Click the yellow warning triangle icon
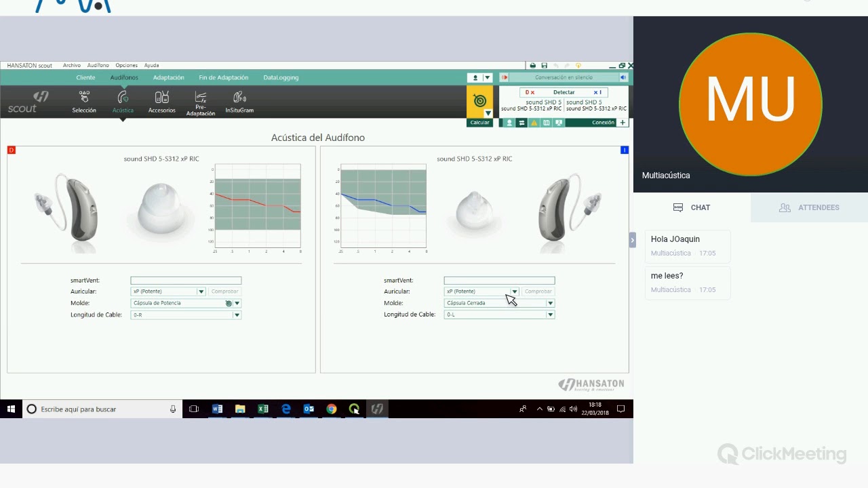The image size is (868, 488). click(x=534, y=123)
